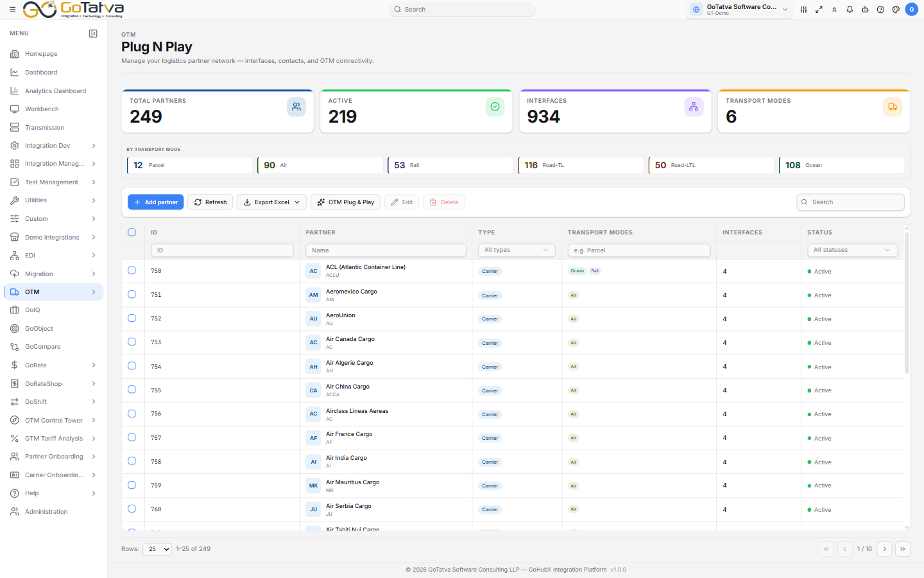Click the Interfaces network icon
This screenshot has height=578, width=924.
pos(694,107)
